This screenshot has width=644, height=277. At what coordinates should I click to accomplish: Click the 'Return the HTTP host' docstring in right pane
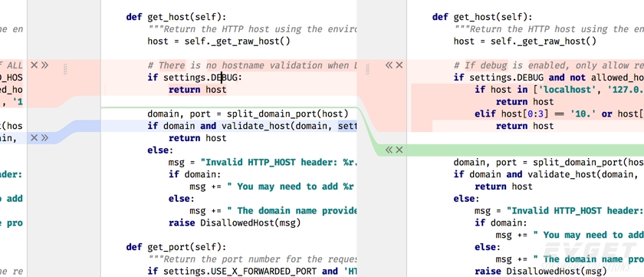549,29
